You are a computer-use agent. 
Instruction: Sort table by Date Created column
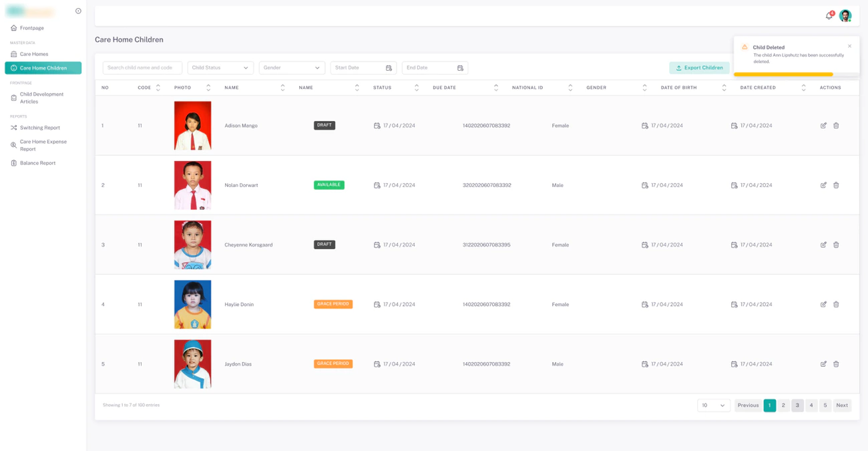[x=804, y=88]
